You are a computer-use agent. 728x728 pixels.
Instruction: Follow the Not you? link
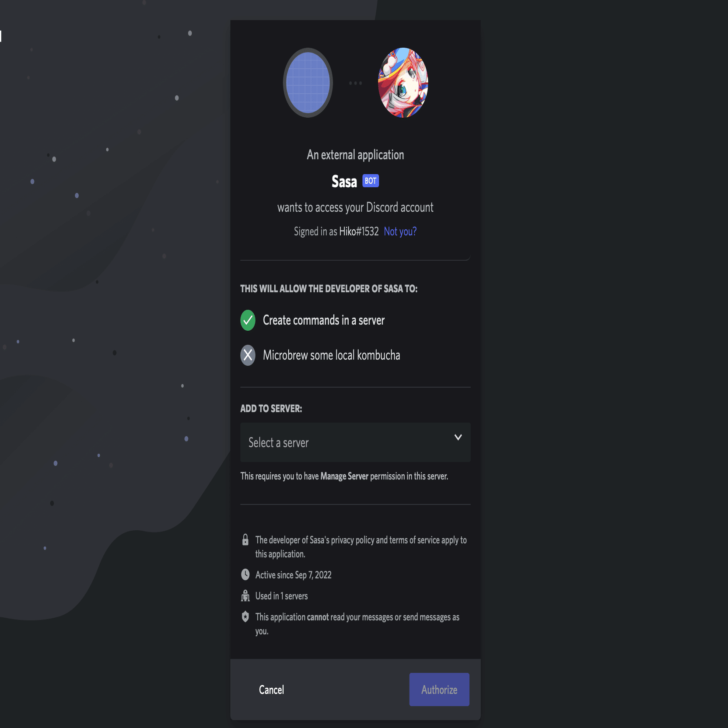400,231
